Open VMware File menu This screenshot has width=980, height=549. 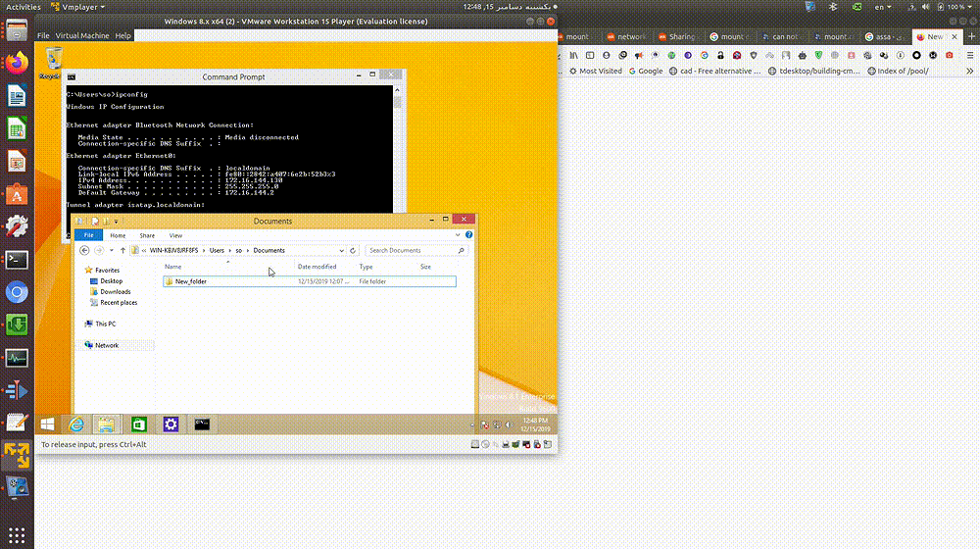pos(43,35)
